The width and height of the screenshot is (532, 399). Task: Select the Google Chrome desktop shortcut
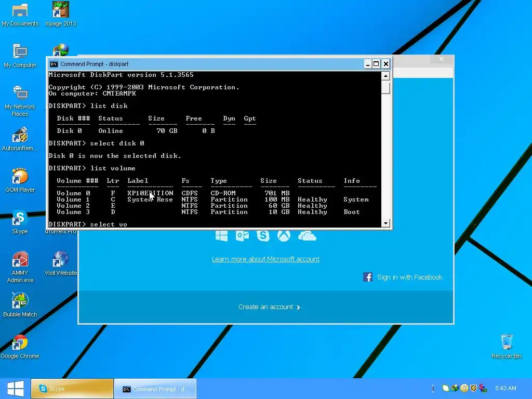(x=20, y=347)
